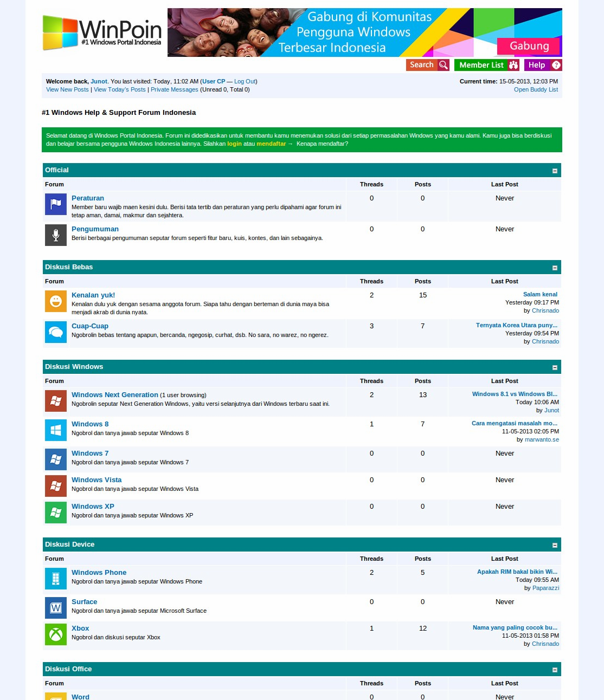Open User CP

pos(214,81)
